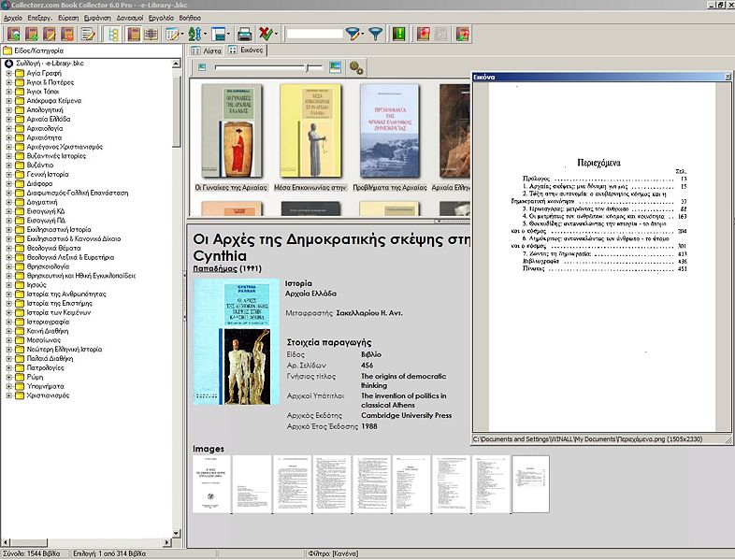Click the green exclamation book icon
Screen dimensions: 735x560
point(399,35)
